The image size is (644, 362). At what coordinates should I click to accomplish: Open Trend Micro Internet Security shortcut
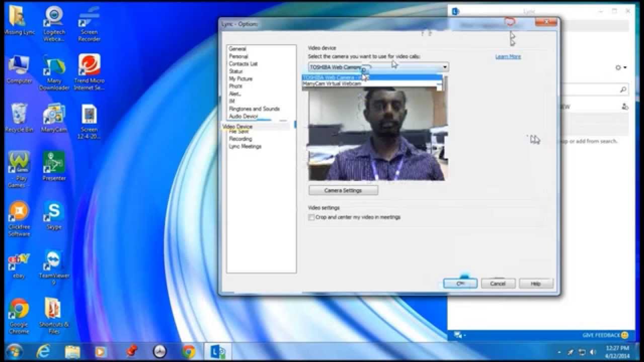[89, 73]
